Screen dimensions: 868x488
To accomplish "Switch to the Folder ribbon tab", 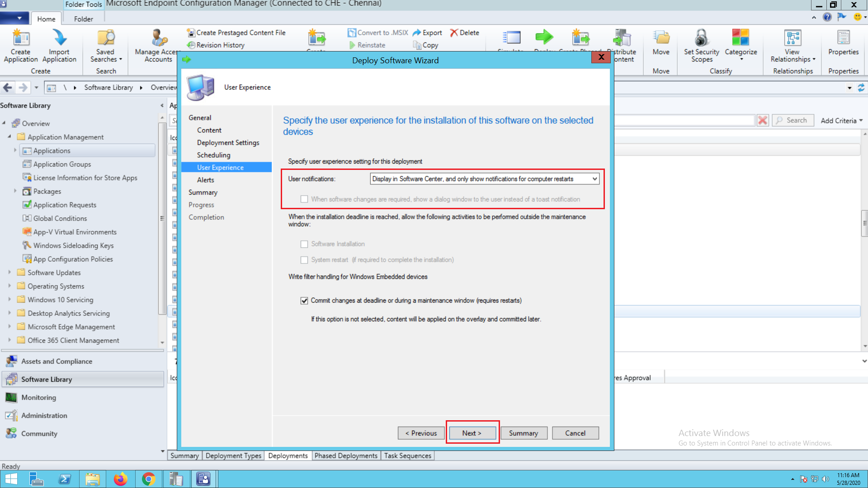I will pyautogui.click(x=83, y=19).
